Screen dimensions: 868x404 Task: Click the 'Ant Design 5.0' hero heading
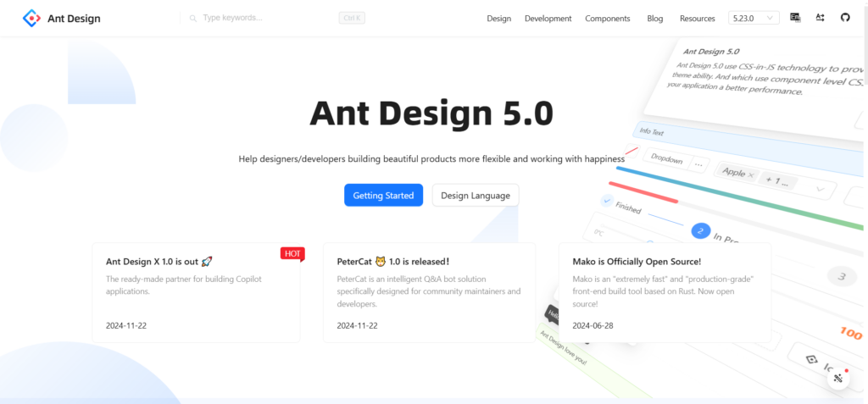click(431, 113)
